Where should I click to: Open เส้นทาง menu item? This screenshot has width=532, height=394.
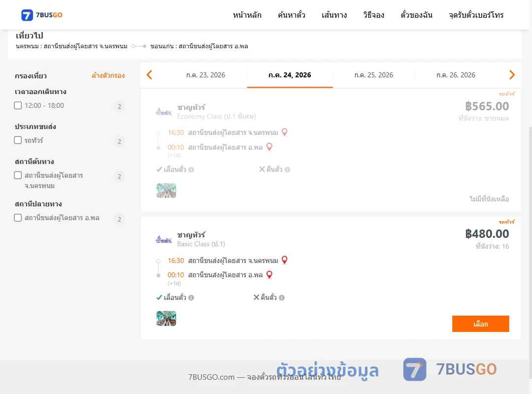[334, 15]
